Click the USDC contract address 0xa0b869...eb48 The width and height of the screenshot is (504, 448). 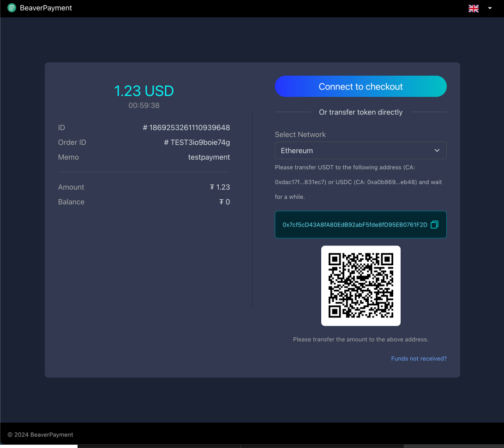392,182
